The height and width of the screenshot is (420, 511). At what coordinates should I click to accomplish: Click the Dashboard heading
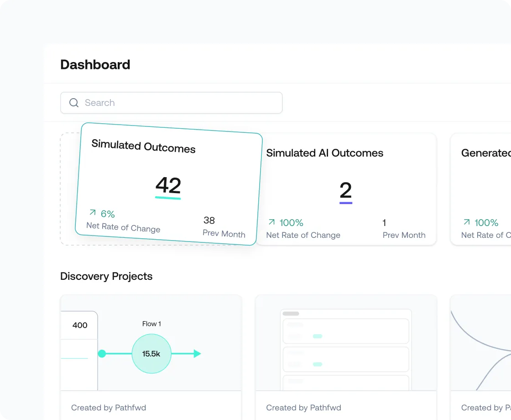[95, 64]
